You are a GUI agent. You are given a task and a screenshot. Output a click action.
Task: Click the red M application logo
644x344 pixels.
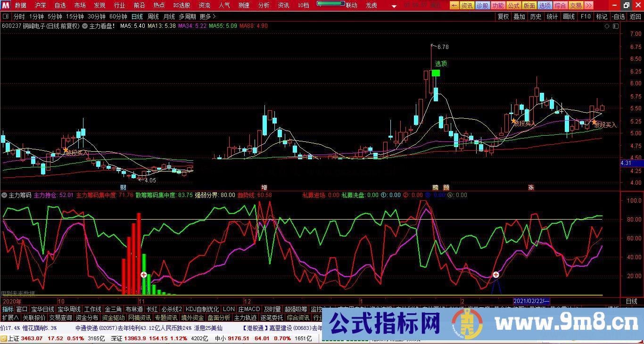tap(5, 5)
